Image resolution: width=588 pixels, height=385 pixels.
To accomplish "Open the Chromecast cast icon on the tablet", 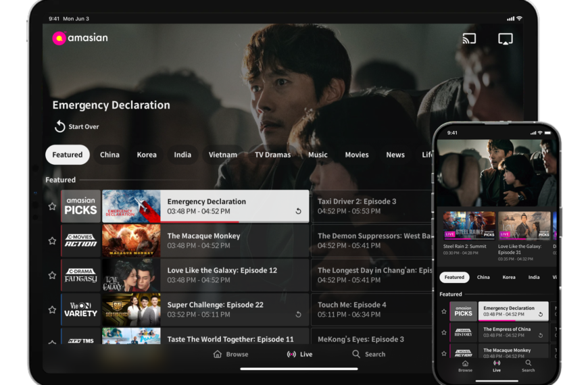I will 469,38.
